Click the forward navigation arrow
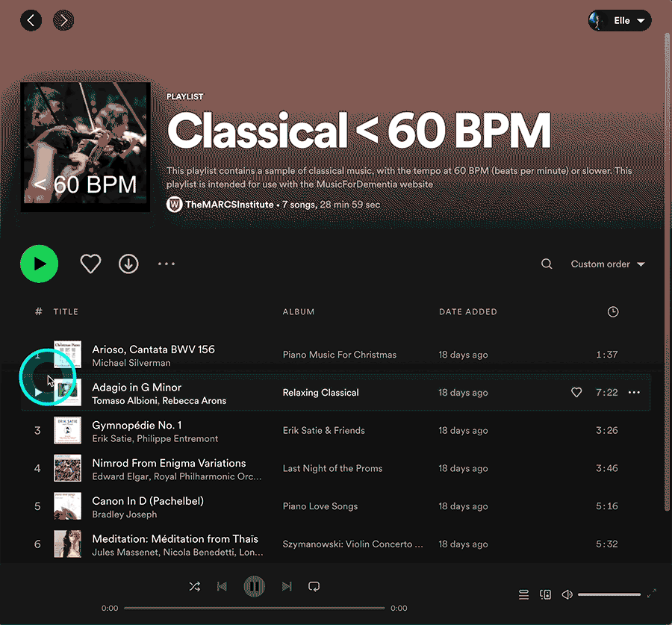Viewport: 672px width, 625px height. pyautogui.click(x=63, y=20)
